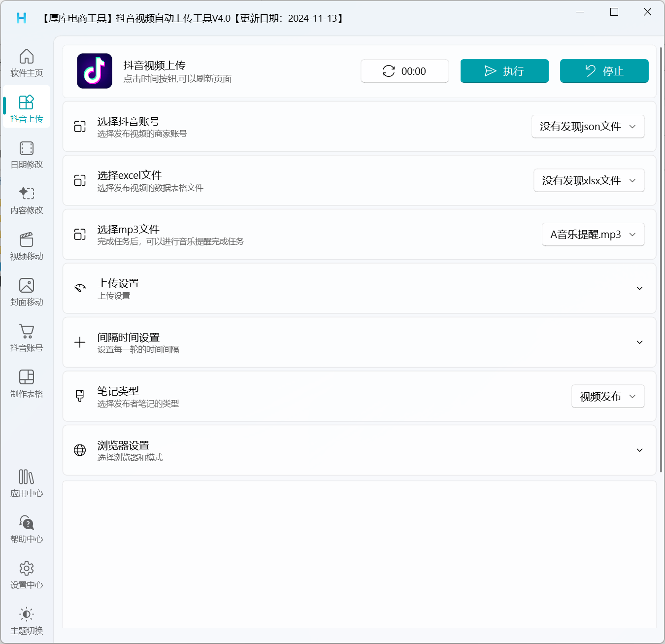The height and width of the screenshot is (644, 665).
Task: Open the 应用中心 app center icon
Action: [27, 477]
